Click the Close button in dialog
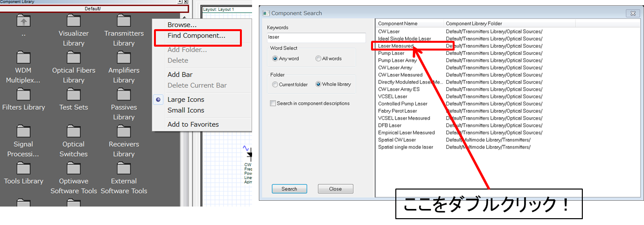The height and width of the screenshot is (225, 644). point(335,189)
